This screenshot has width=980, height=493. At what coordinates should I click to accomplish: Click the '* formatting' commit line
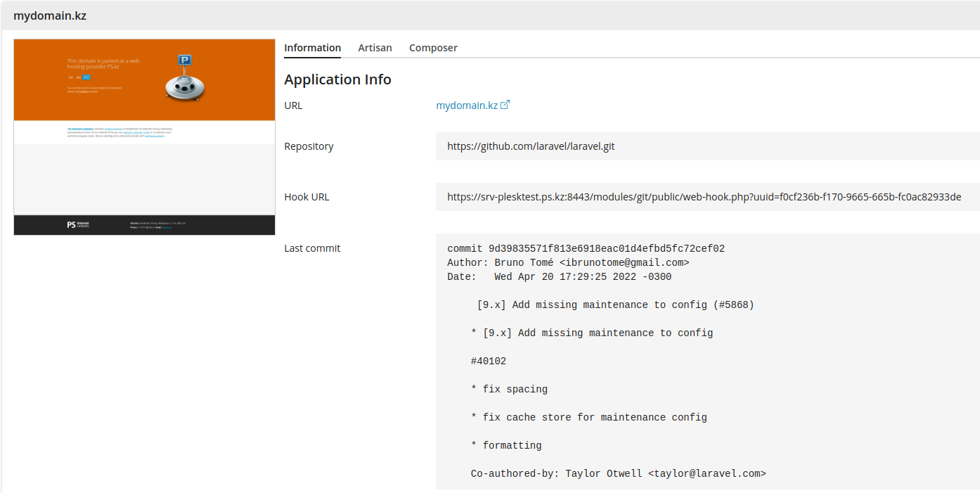click(506, 446)
